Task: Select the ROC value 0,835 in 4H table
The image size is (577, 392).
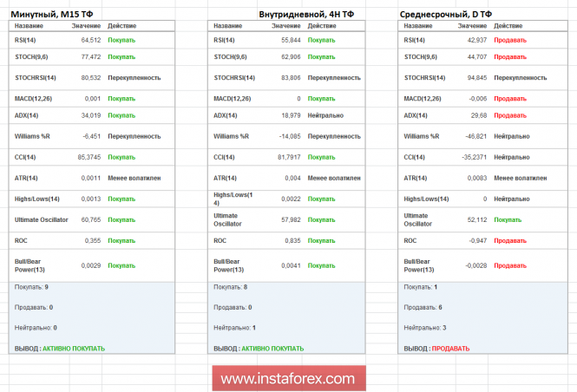Action: tap(291, 241)
